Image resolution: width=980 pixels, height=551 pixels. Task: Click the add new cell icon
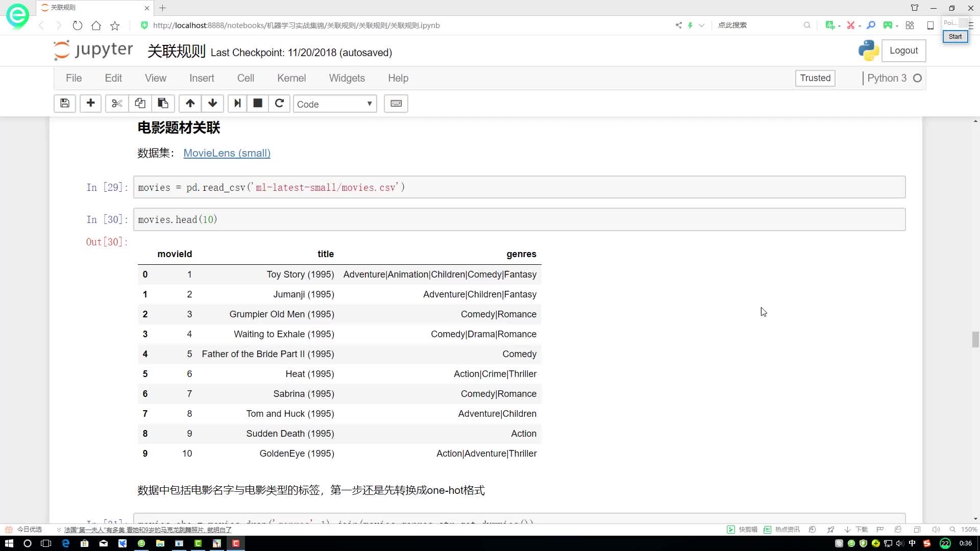[x=90, y=104]
